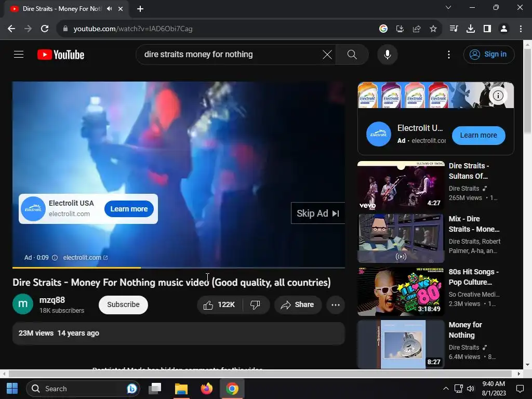Click the vertical page scrollbar thumb
Image resolution: width=532 pixels, height=399 pixels.
pyautogui.click(x=528, y=91)
